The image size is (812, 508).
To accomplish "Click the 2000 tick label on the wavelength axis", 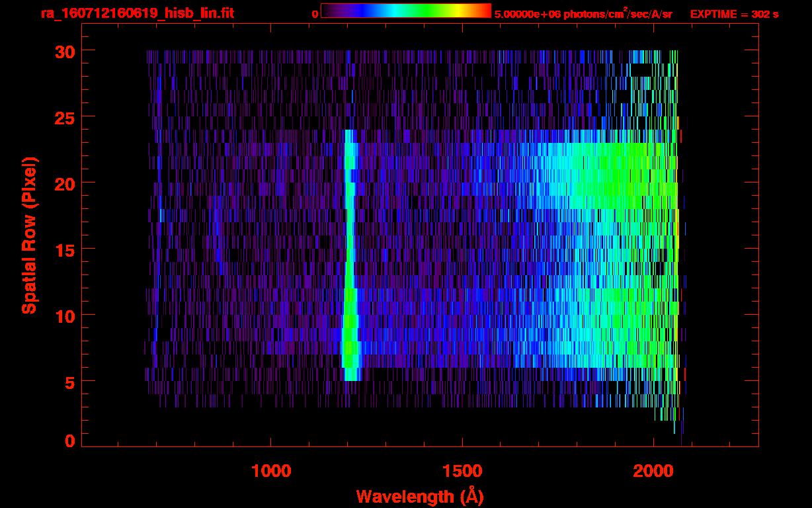I will pyautogui.click(x=653, y=471).
